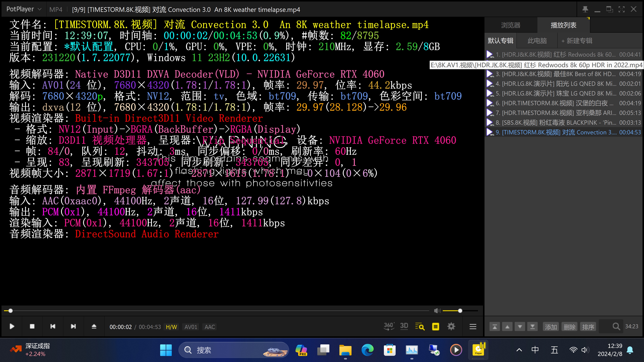The width and height of the screenshot is (644, 362).
Task: Click the 添加 button in playlist
Action: tap(551, 327)
